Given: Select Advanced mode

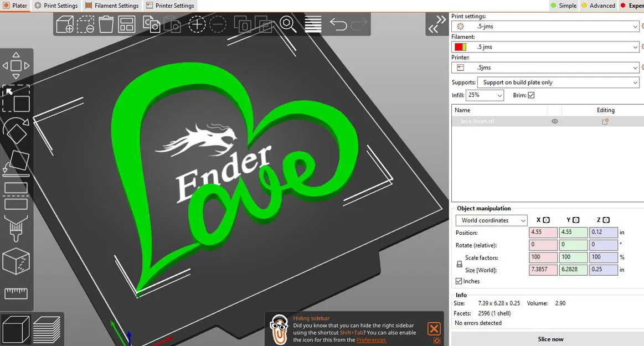Looking at the screenshot, I should tap(598, 6).
